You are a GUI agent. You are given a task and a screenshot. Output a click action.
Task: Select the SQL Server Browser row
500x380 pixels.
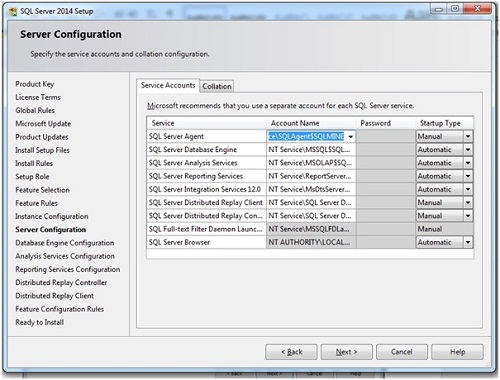(206, 242)
